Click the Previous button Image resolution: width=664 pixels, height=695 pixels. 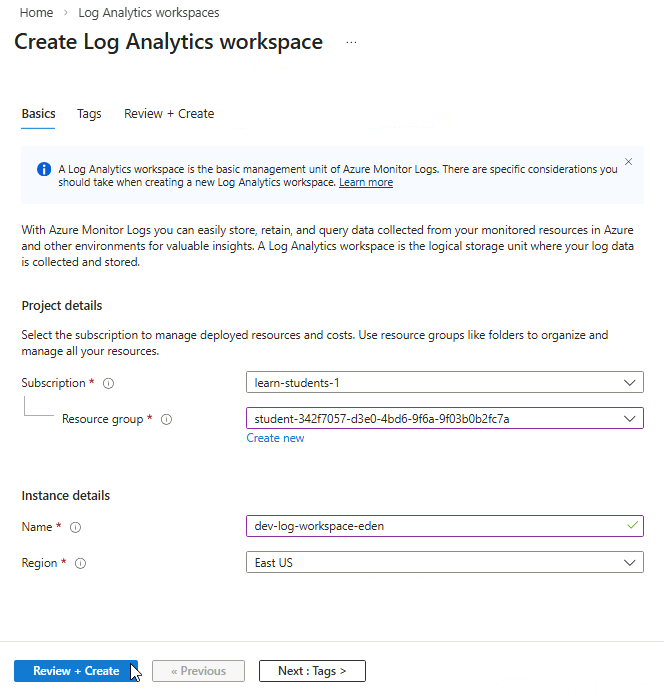pyautogui.click(x=198, y=671)
